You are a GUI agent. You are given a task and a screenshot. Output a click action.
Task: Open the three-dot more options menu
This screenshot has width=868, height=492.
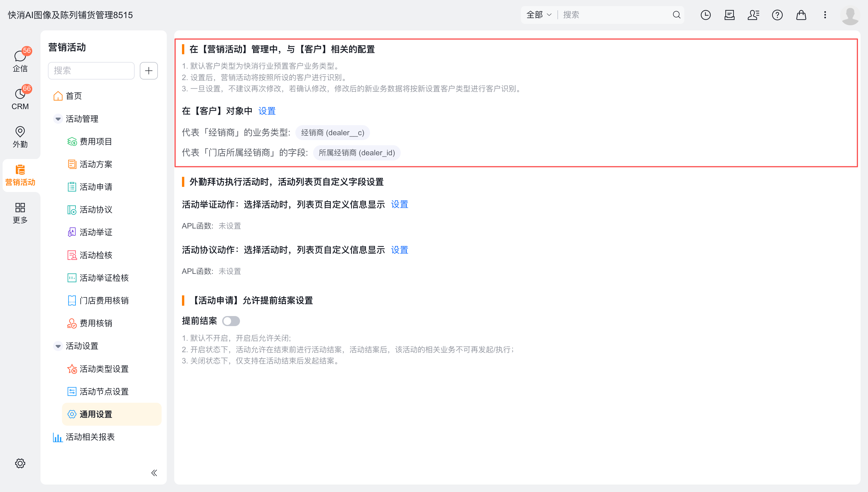click(825, 15)
